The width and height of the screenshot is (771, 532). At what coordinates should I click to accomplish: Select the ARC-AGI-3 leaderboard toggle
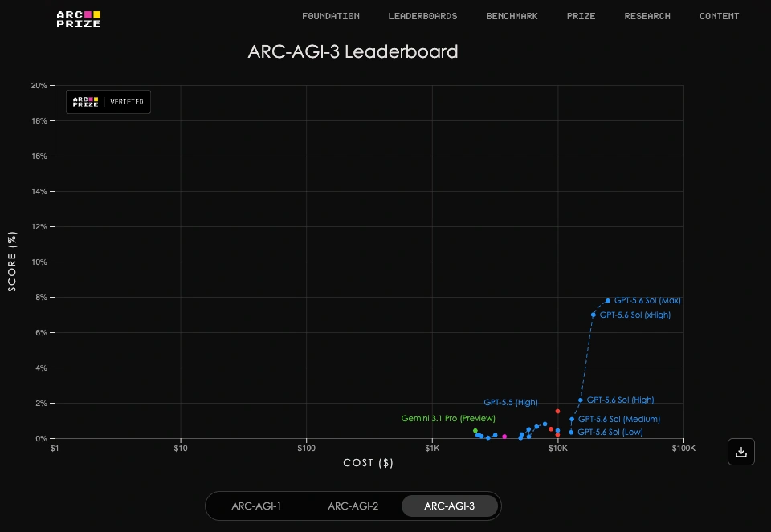pos(450,506)
